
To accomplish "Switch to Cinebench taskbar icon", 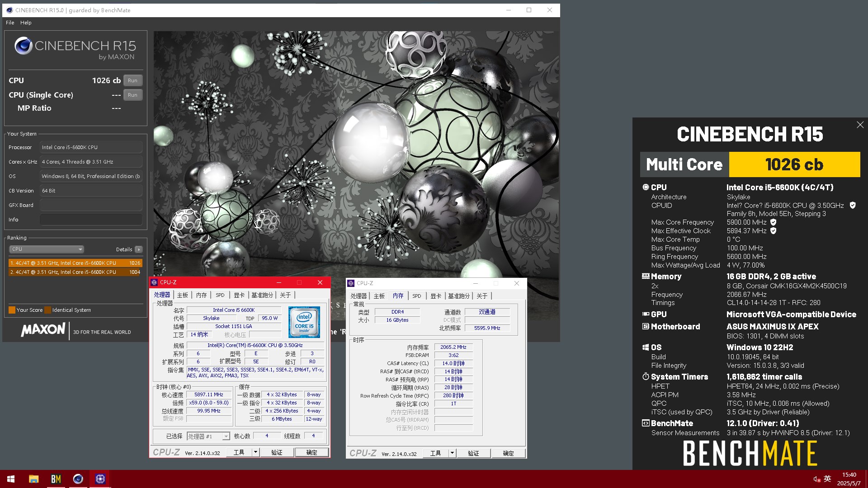I will [x=78, y=479].
